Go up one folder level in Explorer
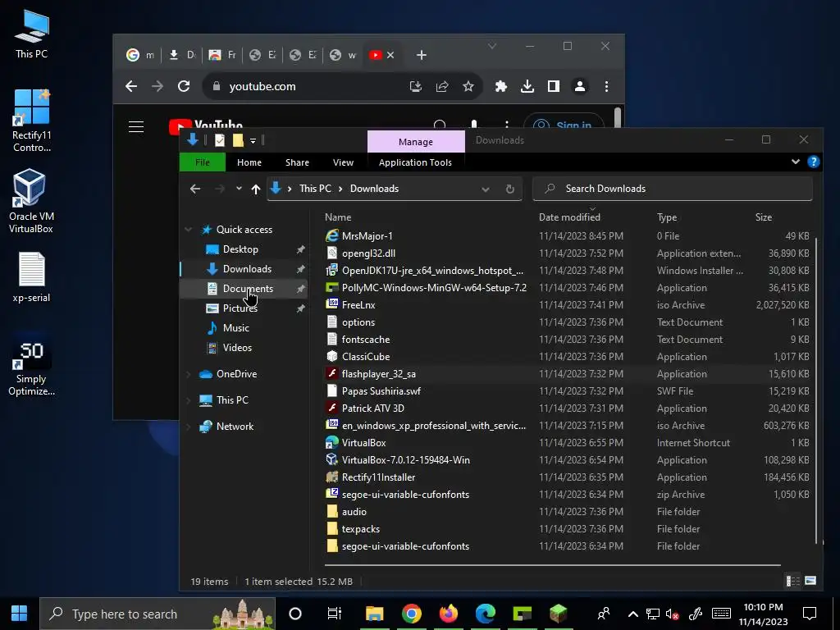Viewport: 840px width, 630px height. 256,189
